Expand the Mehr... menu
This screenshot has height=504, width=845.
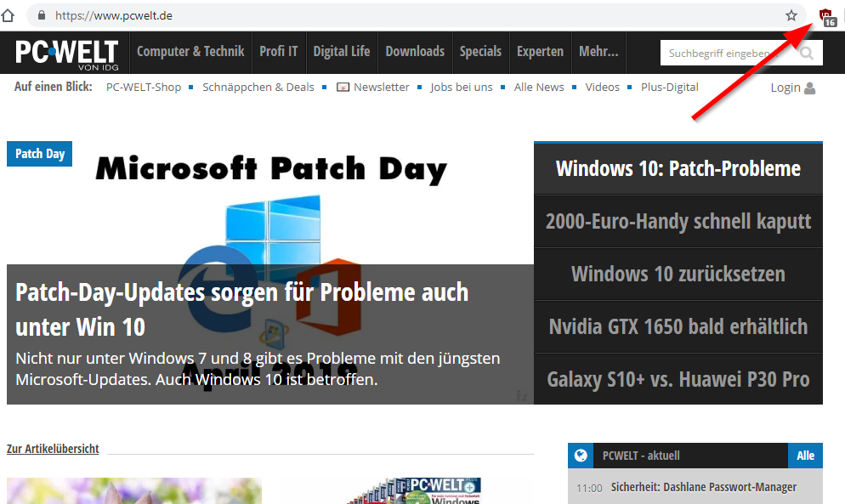[x=598, y=52]
